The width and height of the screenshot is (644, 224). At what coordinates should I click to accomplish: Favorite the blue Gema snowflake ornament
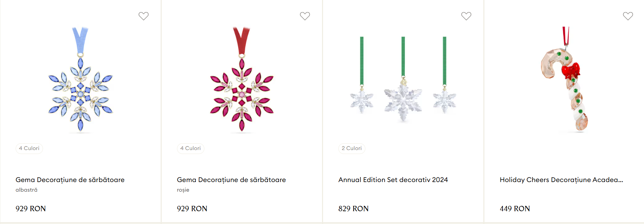click(x=144, y=16)
